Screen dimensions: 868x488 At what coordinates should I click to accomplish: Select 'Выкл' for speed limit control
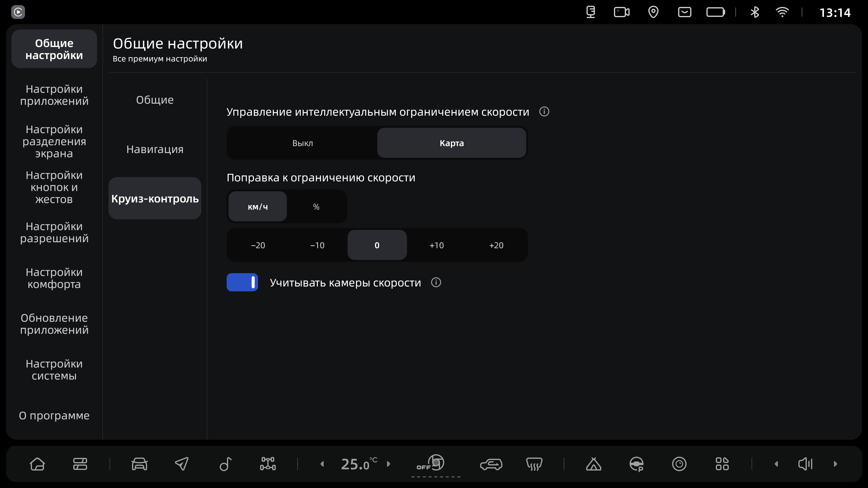tap(303, 143)
